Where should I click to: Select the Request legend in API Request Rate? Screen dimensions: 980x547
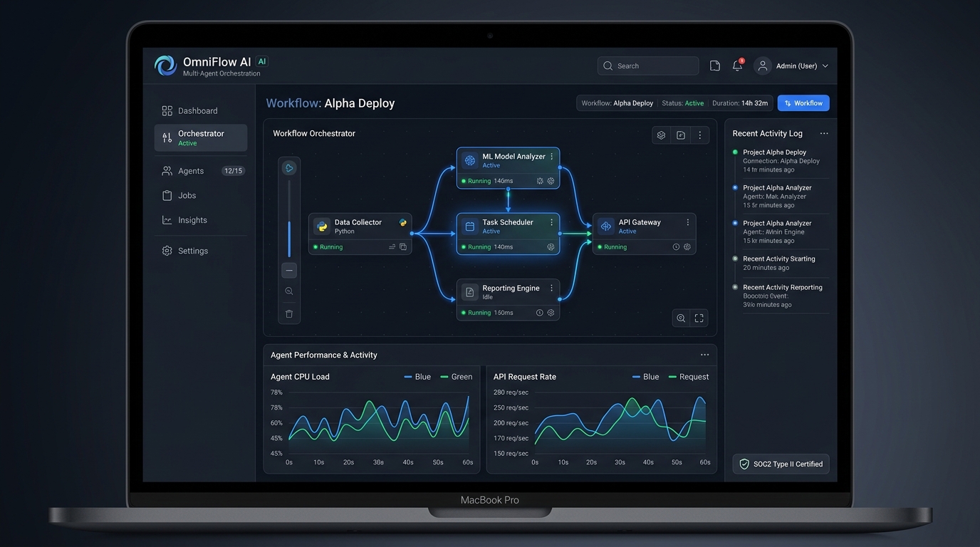(x=689, y=377)
